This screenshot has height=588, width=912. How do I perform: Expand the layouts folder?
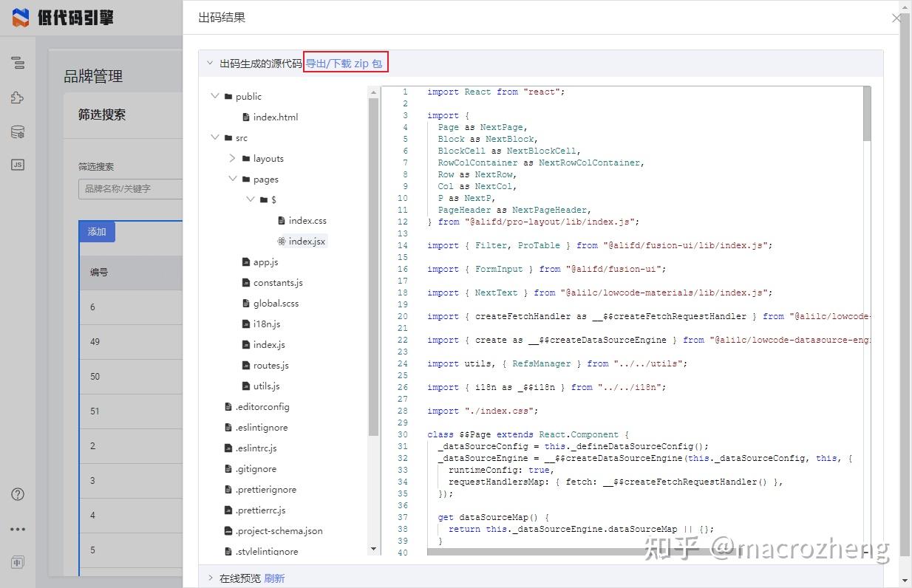coord(232,158)
